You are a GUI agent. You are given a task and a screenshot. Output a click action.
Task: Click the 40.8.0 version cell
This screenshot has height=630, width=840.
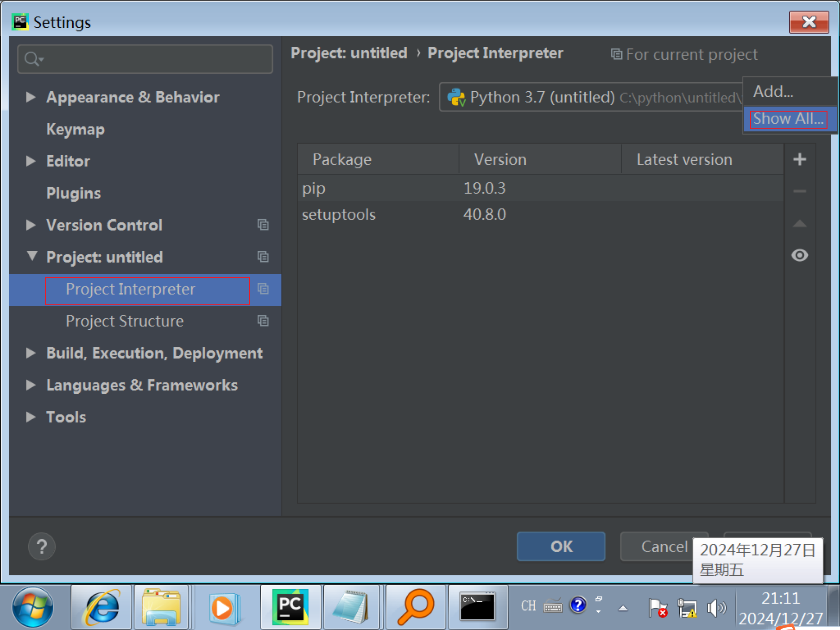pos(485,214)
